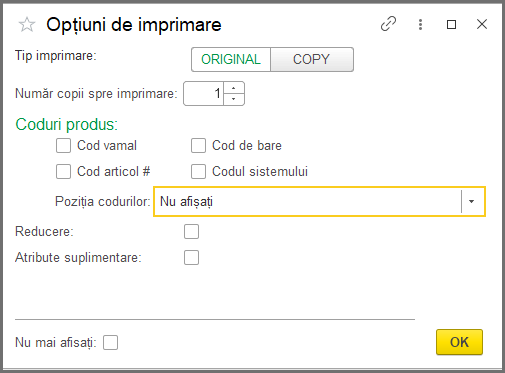Enable Codul sistemului checkbox

click(198, 172)
